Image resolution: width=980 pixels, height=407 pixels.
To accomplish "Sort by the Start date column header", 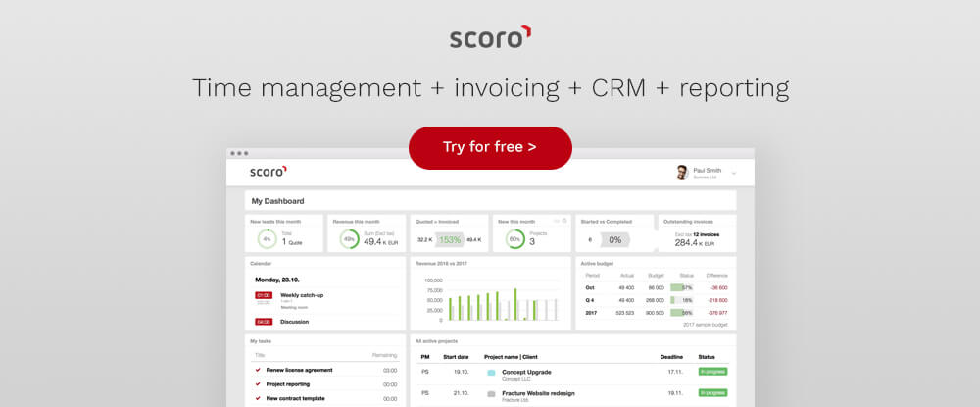I will click(456, 357).
